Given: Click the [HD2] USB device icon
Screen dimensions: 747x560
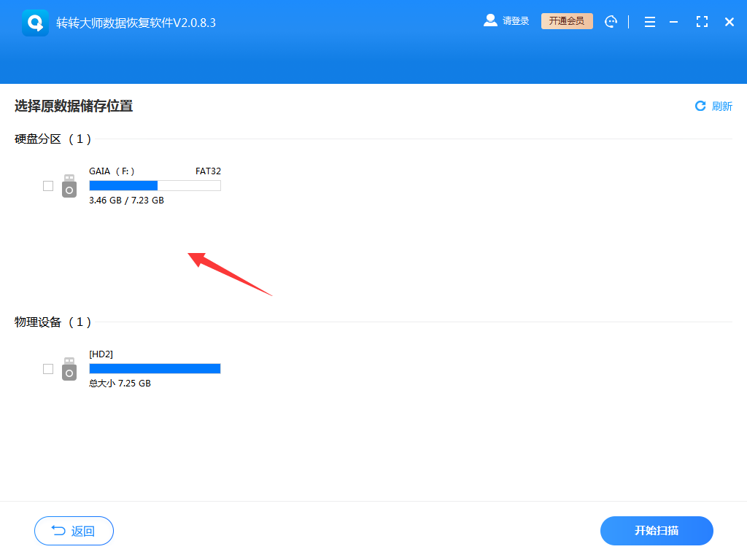Looking at the screenshot, I should tap(69, 368).
